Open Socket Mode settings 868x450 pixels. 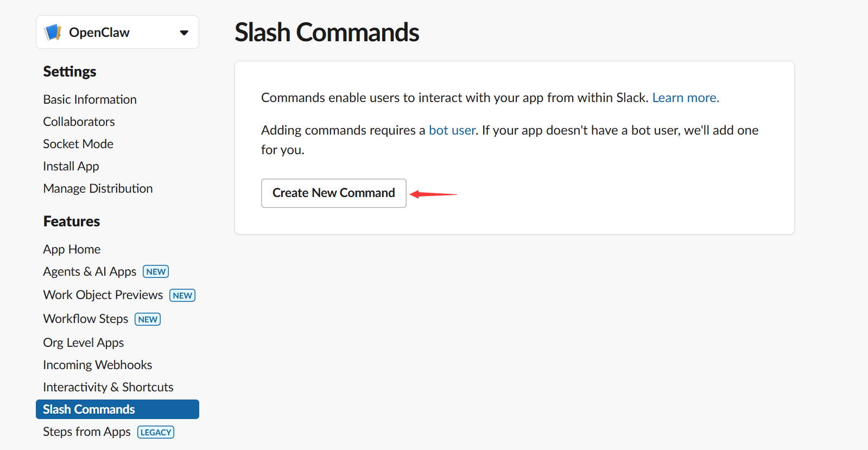pos(78,144)
